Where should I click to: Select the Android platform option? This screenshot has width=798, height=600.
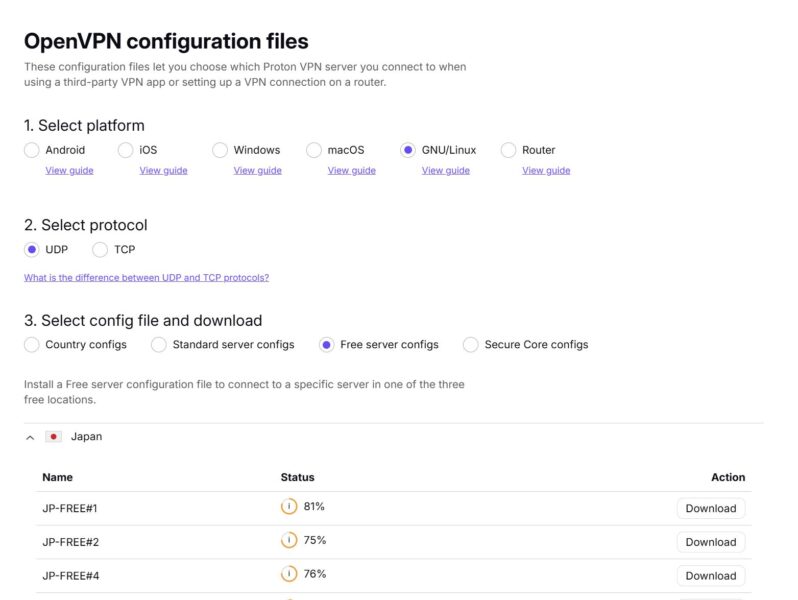pos(32,150)
